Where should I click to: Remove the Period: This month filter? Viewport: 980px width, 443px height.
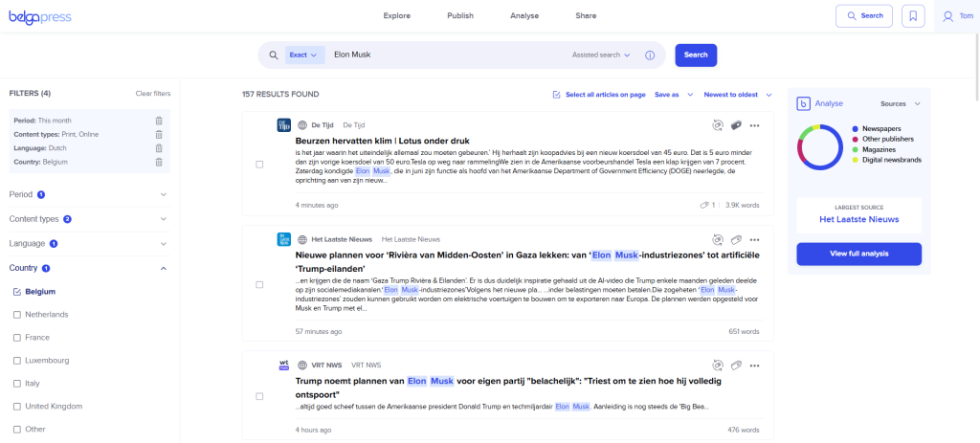tap(159, 121)
